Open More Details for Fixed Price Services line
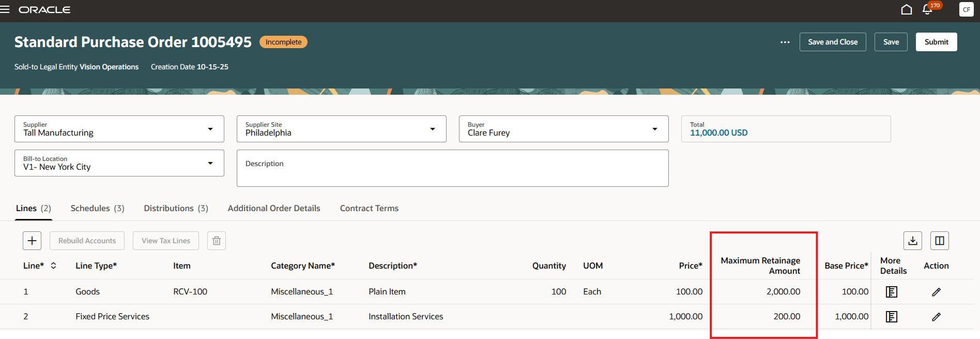 click(x=892, y=317)
